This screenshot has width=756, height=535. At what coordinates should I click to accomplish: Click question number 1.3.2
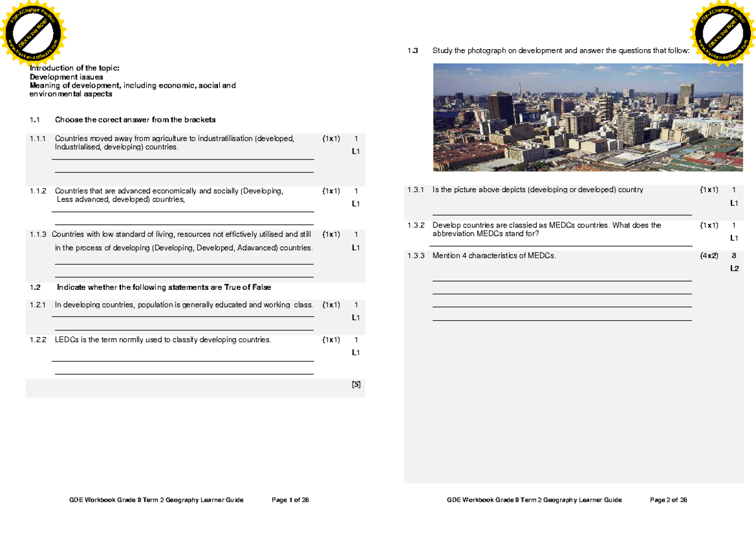pos(416,225)
